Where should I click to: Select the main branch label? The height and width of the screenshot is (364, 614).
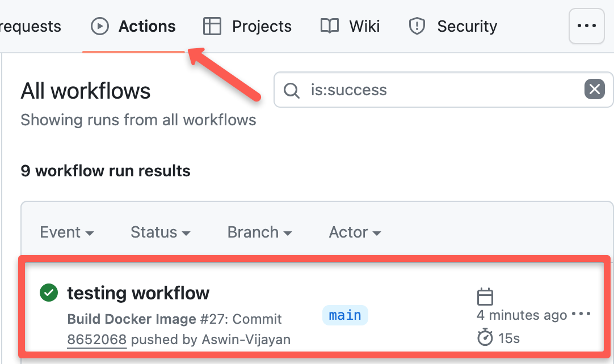[x=344, y=315]
